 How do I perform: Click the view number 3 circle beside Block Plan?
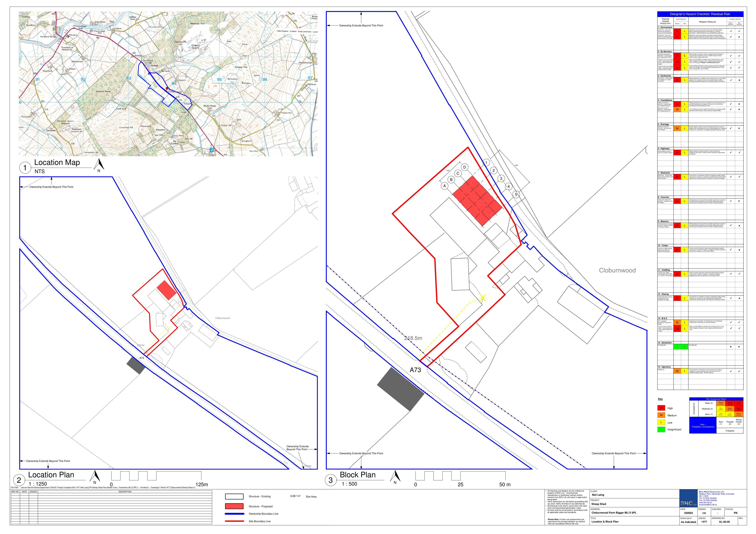(x=331, y=480)
